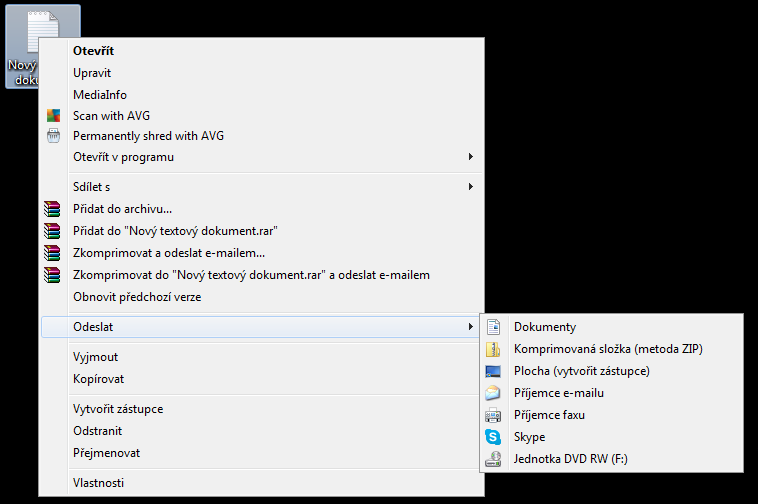Click the desktop shortcut Plocha icon
758x504 pixels.
(x=493, y=371)
